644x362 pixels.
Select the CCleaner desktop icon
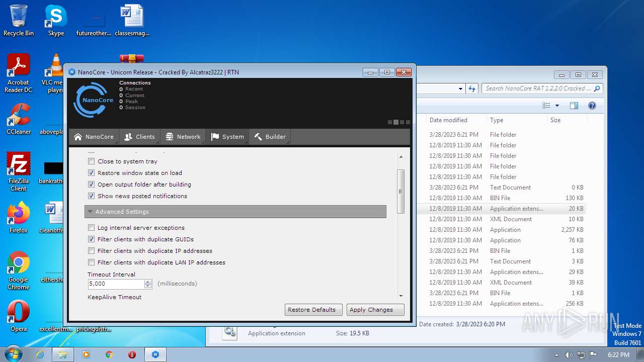tap(19, 119)
